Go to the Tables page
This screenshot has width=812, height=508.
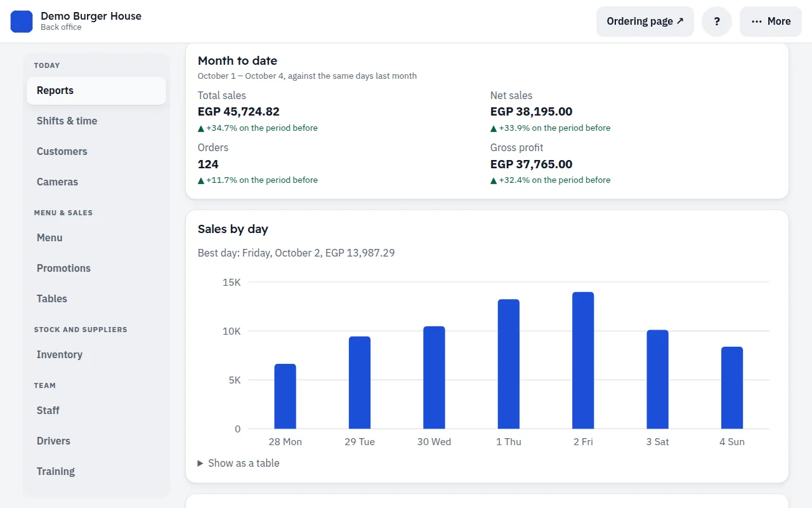coord(96,299)
